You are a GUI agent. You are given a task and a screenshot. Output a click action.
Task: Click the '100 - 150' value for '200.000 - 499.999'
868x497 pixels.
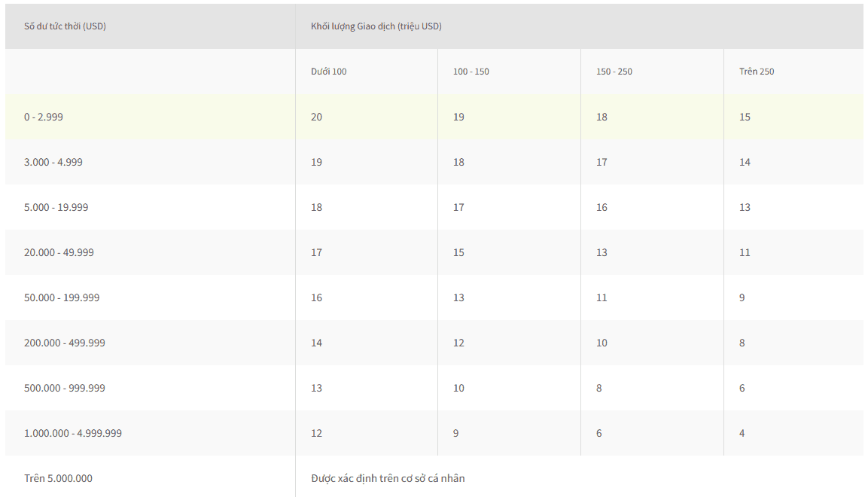458,343
